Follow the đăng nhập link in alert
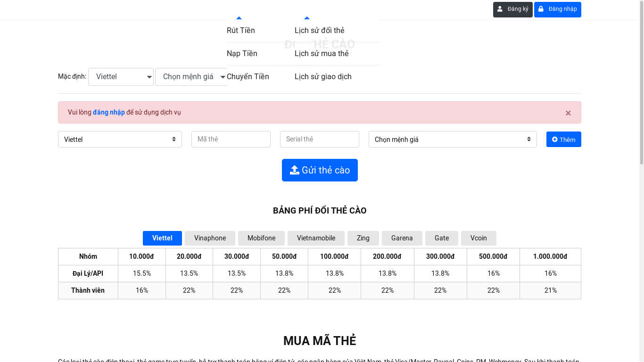This screenshot has height=362, width=644. [108, 112]
